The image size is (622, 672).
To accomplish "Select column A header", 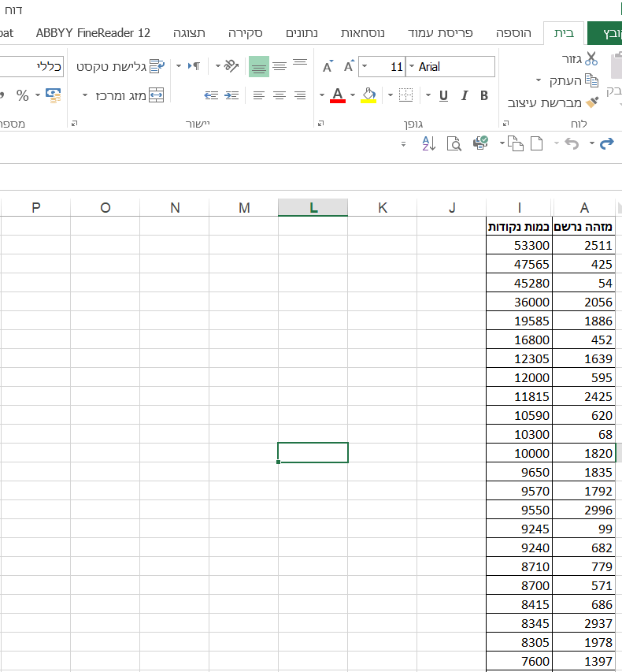I will [x=584, y=207].
